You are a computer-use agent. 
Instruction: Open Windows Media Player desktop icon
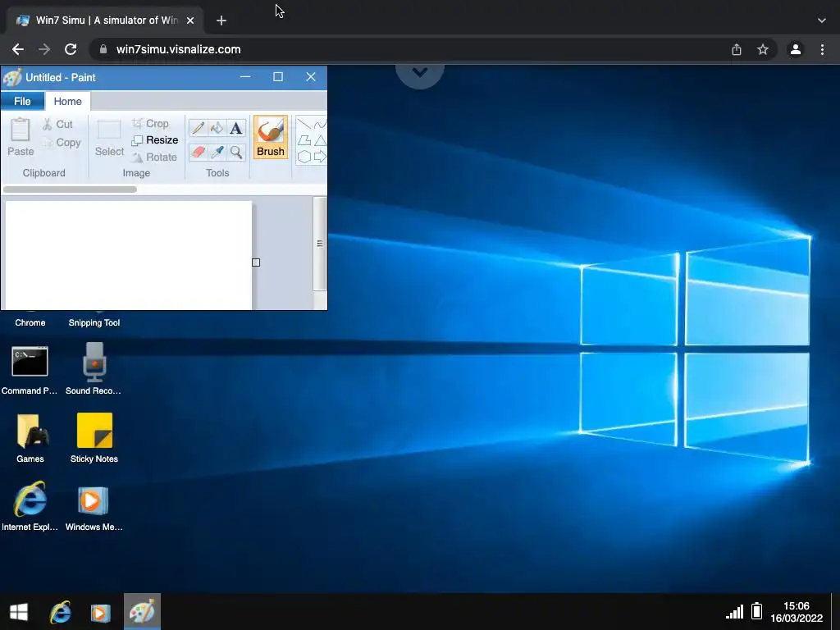tap(94, 509)
